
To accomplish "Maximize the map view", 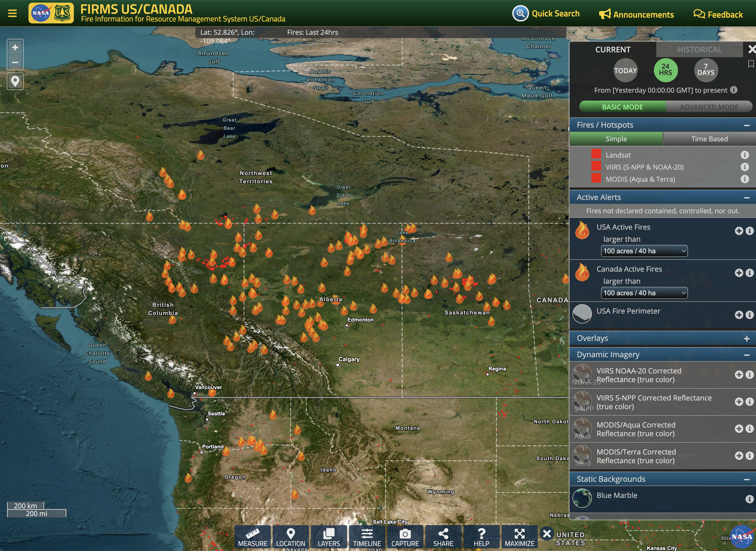I will click(519, 537).
